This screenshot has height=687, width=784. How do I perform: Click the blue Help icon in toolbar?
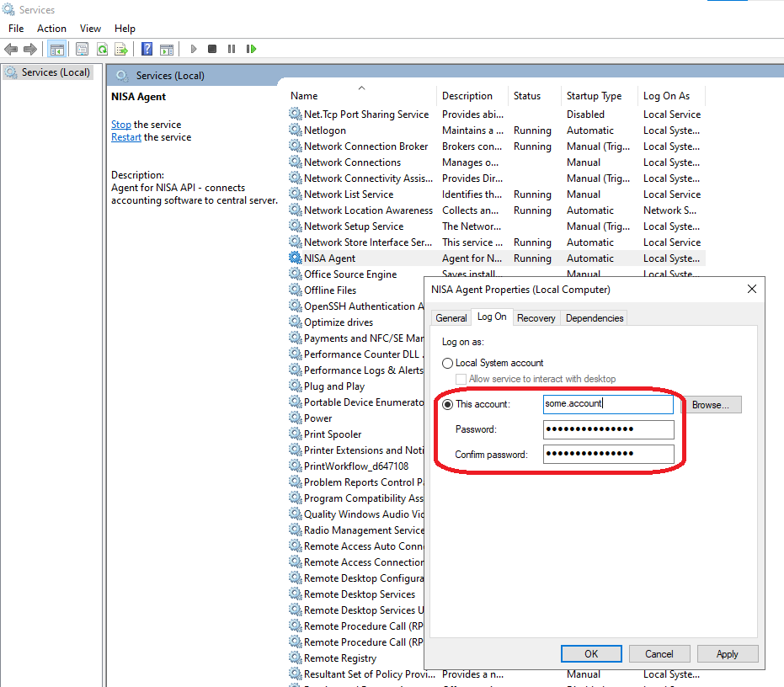click(x=147, y=50)
